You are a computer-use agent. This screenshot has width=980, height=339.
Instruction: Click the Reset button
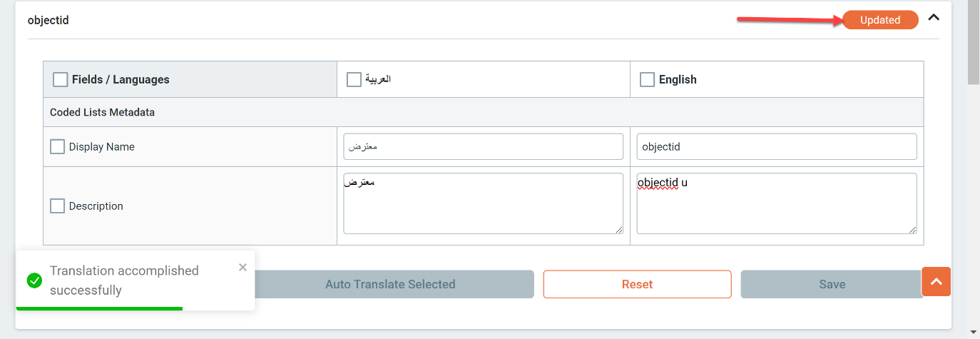tap(637, 284)
